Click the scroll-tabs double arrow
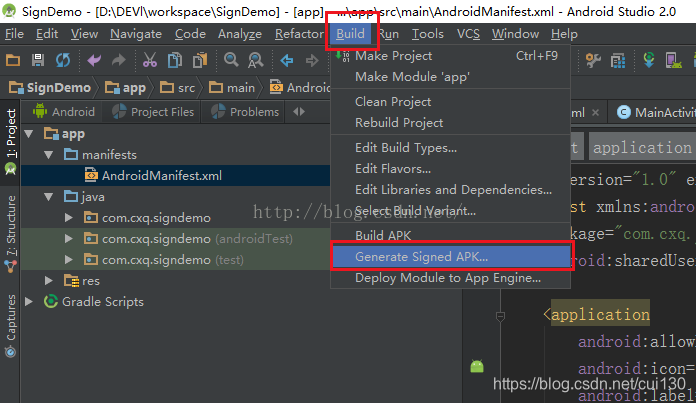The height and width of the screenshot is (403, 696). (x=299, y=112)
